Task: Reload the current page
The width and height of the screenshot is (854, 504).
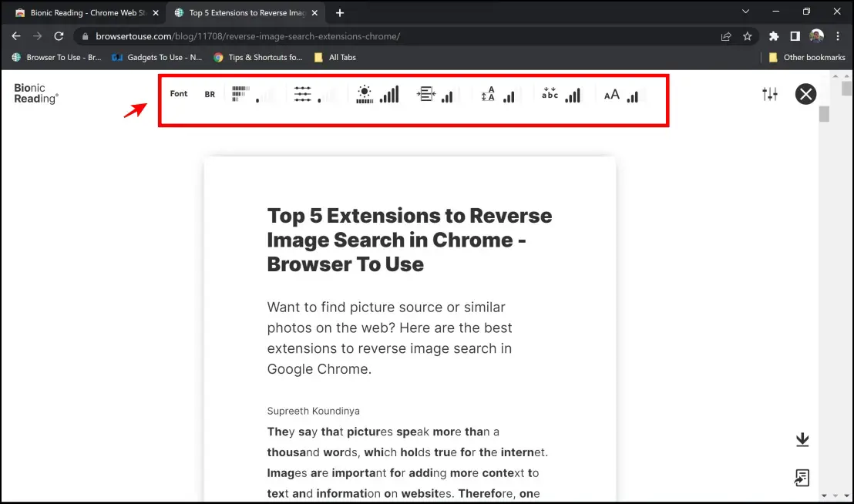Action: (59, 36)
